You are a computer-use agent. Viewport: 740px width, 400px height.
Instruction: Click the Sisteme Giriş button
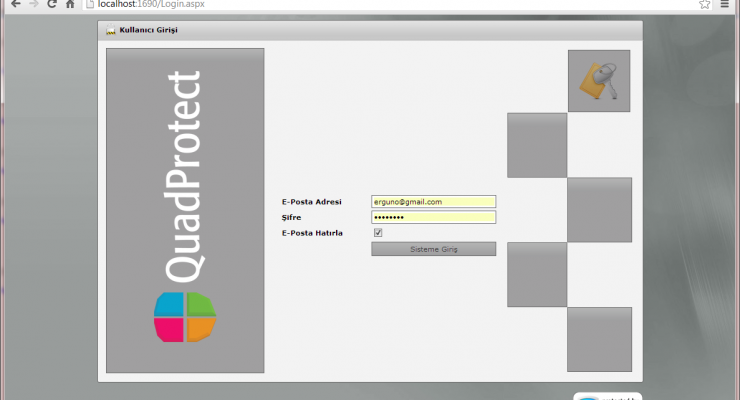tap(433, 249)
